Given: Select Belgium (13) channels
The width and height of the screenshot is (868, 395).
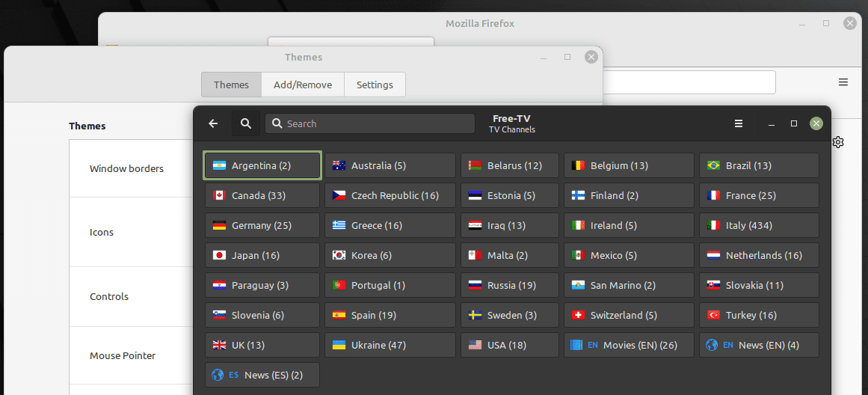Looking at the screenshot, I should click(x=629, y=165).
